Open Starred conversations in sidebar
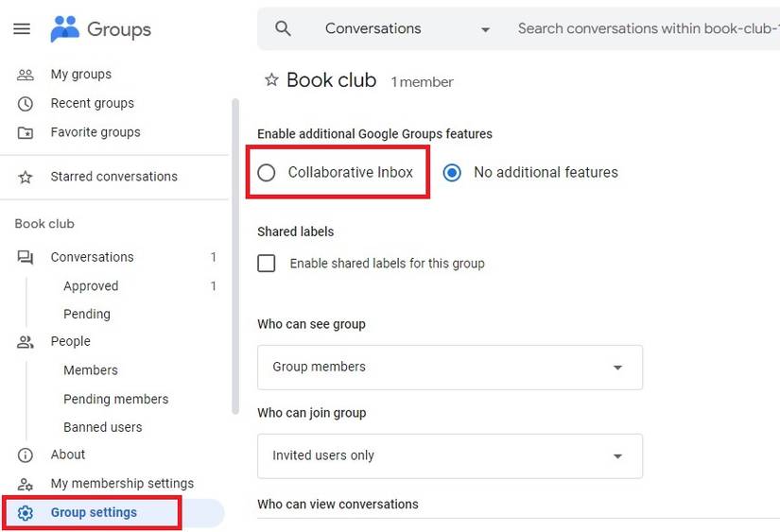 (113, 177)
